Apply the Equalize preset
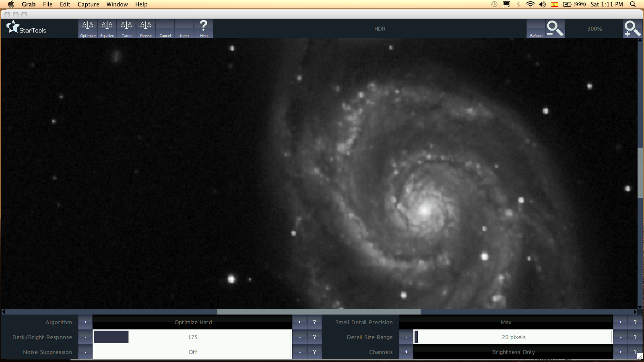Image resolution: width=644 pixels, height=362 pixels. point(107,29)
